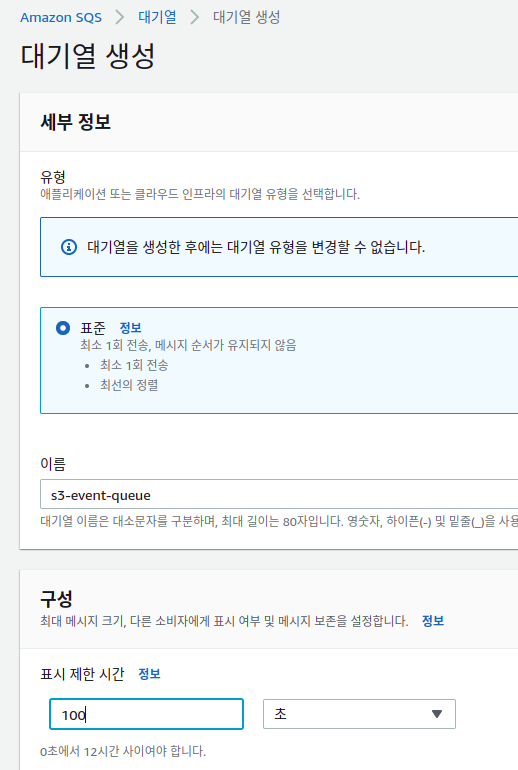Open the 정보 link next to 표준
Image resolution: width=518 pixels, height=770 pixels.
[131, 328]
